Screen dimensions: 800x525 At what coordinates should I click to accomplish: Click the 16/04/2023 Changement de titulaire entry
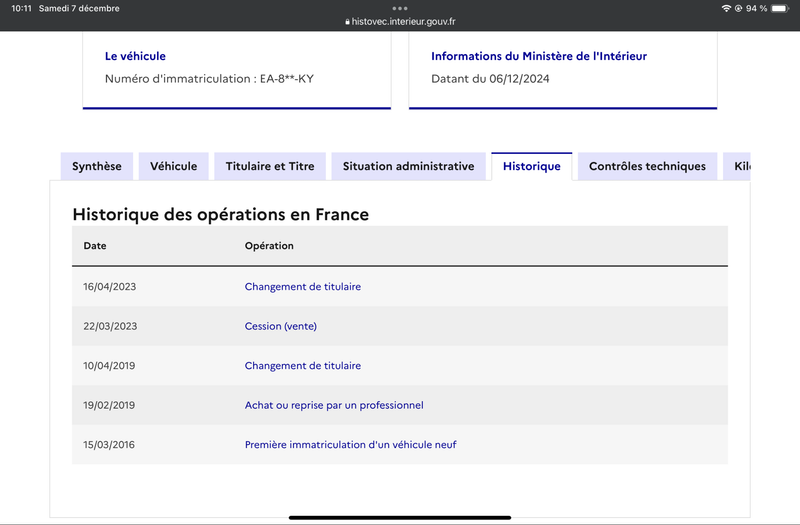click(x=303, y=287)
